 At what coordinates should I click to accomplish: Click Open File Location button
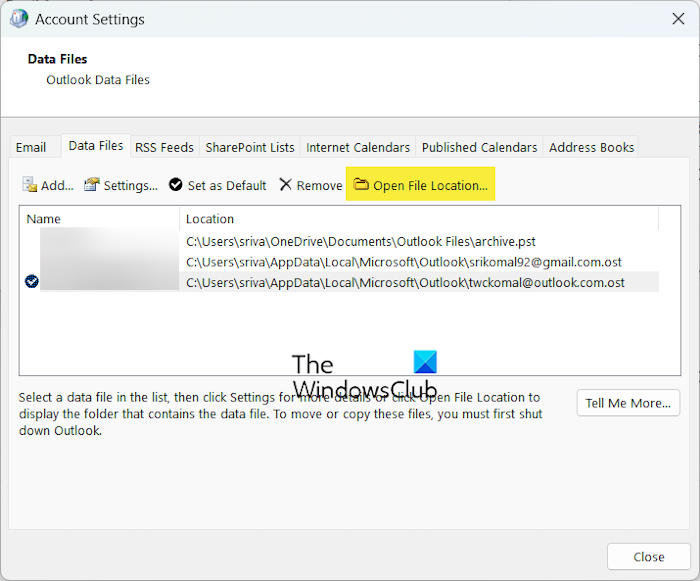point(421,184)
